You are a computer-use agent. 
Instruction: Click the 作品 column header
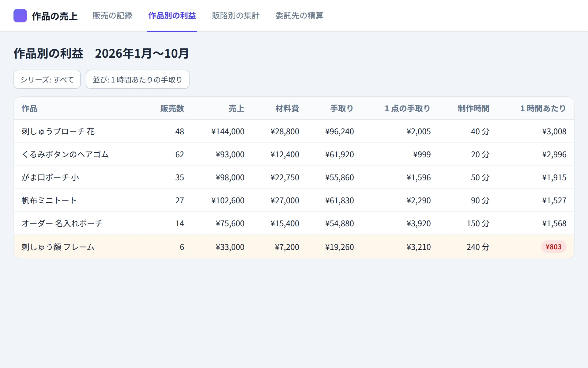tap(29, 108)
